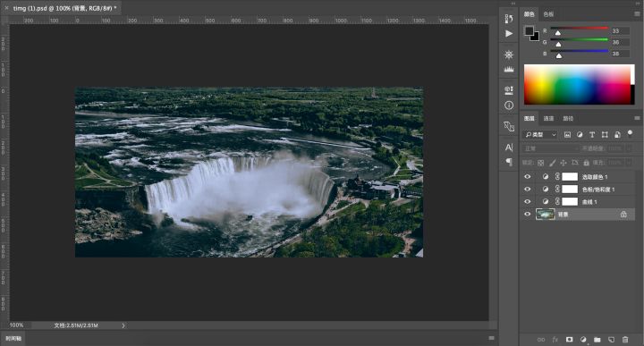644x346 pixels.
Task: Click the background color swatch
Action: coord(535,38)
